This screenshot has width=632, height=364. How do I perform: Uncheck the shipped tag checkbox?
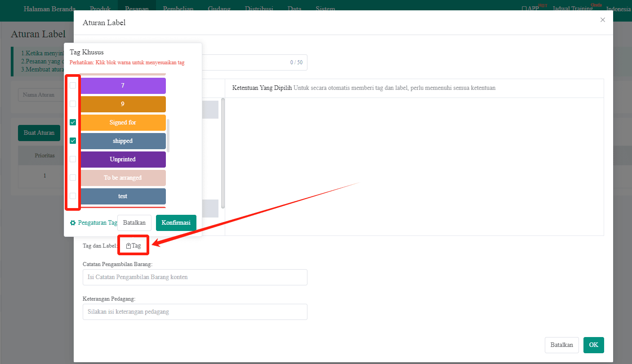pyautogui.click(x=73, y=141)
